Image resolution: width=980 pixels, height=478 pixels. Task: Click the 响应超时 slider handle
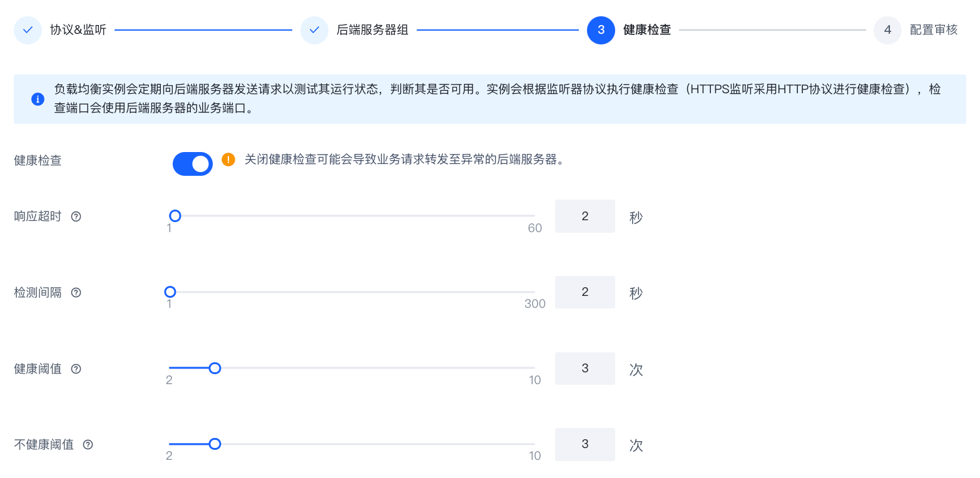point(175,216)
